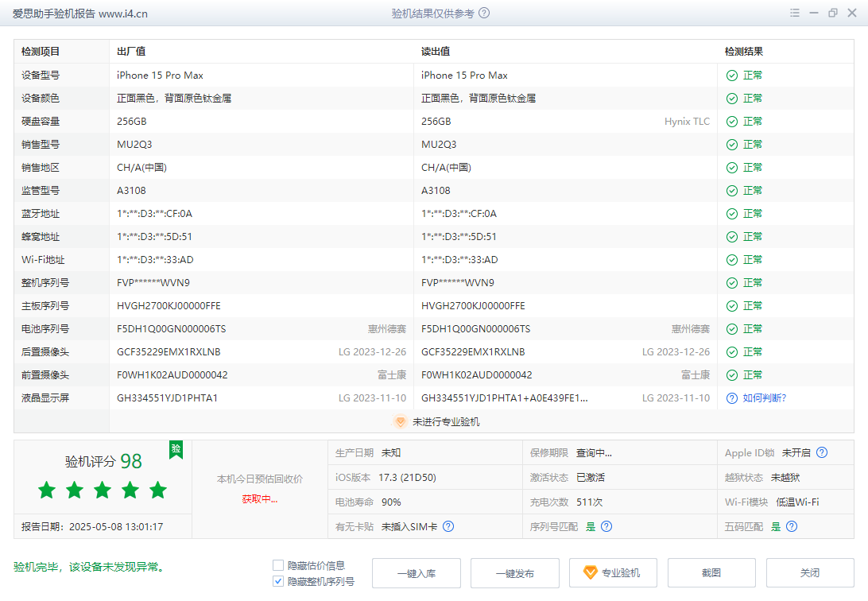Click the 未进行专业验机 notice

point(446,421)
